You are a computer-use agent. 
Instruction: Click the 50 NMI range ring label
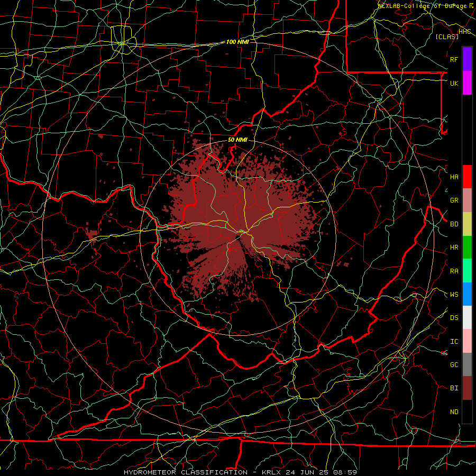[237, 140]
